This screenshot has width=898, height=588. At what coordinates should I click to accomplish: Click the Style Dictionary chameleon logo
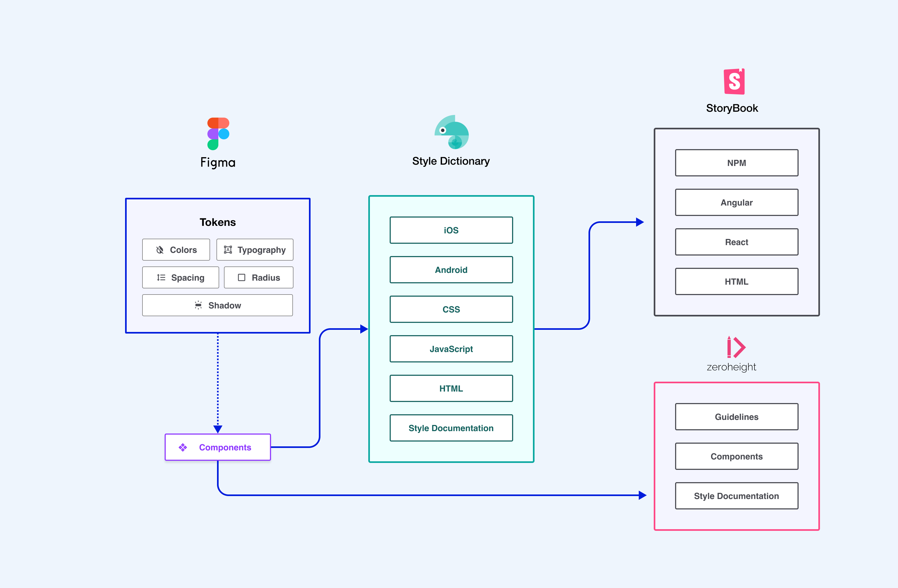452,132
